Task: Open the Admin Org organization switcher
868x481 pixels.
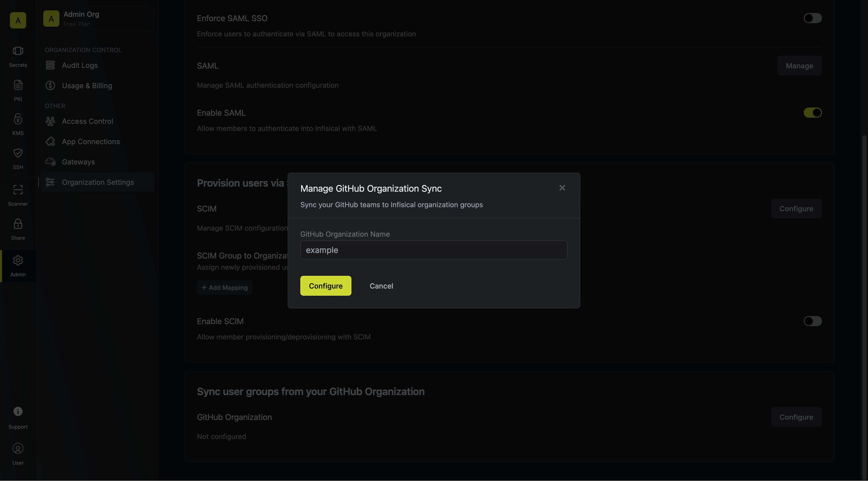Action: coord(97,19)
